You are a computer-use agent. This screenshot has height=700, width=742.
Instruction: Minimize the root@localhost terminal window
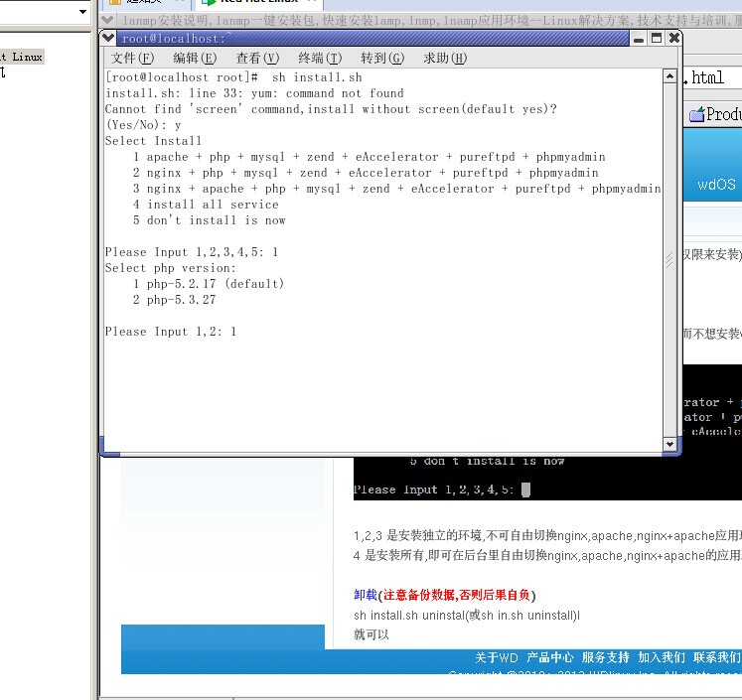pos(639,39)
